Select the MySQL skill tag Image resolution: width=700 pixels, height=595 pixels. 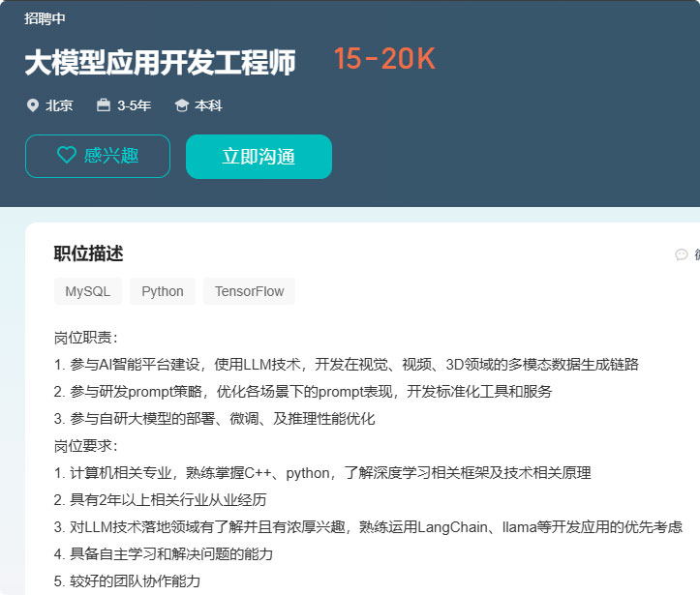(x=88, y=291)
